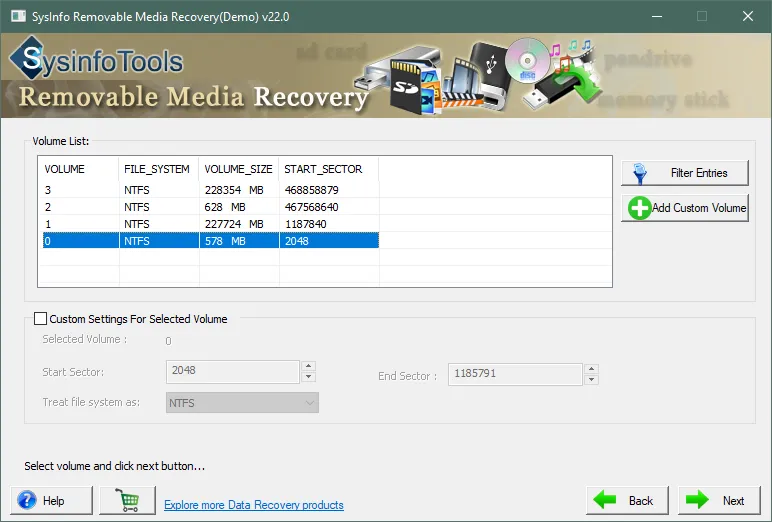This screenshot has width=772, height=522.
Task: Select the highlighted volume 0 row
Action: click(211, 241)
